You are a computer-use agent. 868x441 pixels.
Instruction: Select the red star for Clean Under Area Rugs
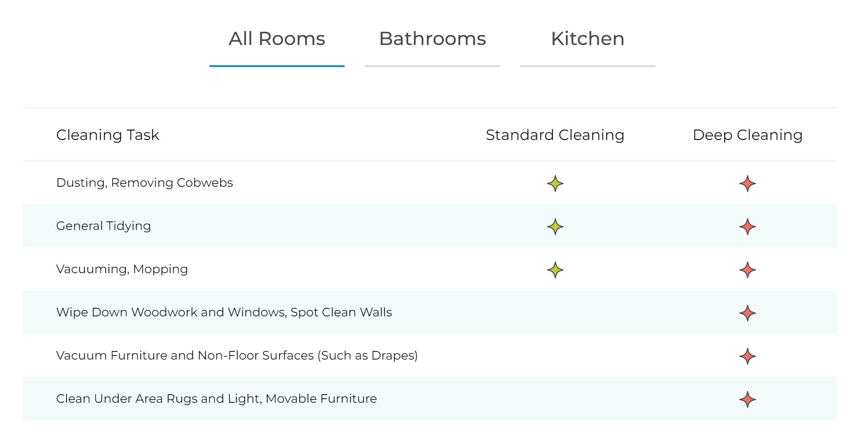point(747,399)
